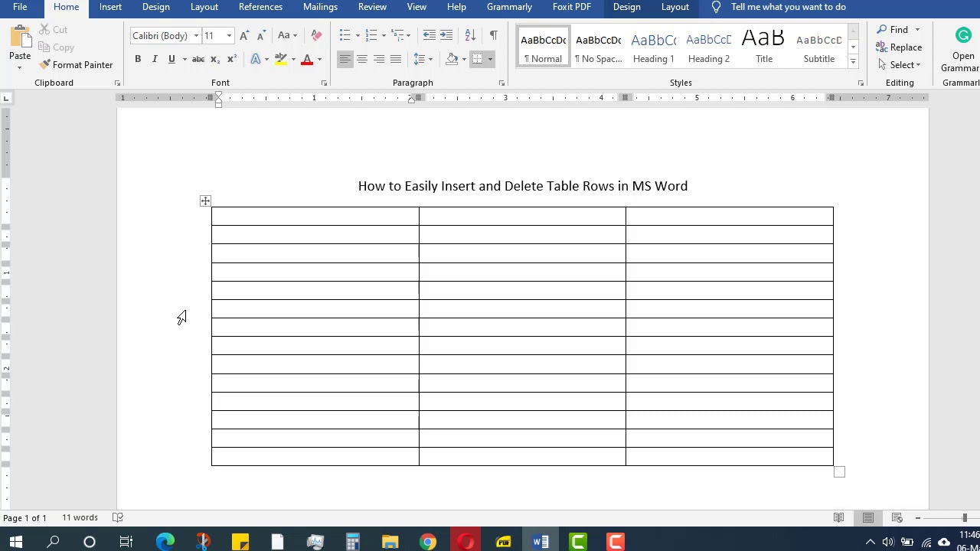Click the Align Right icon
This screenshot has width=980, height=551.
[379, 59]
